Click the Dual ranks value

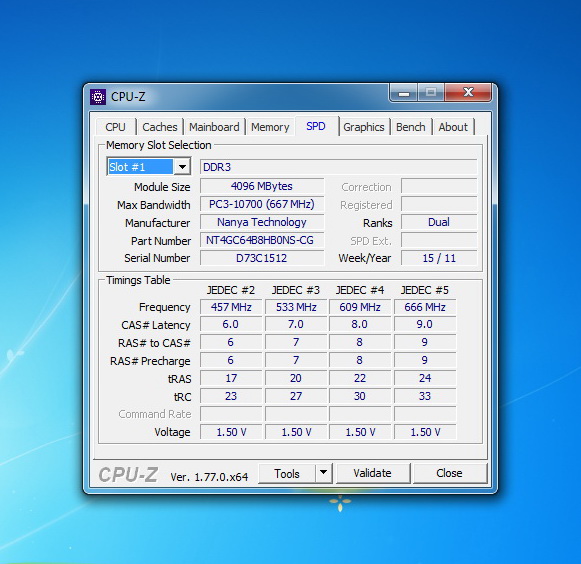click(439, 222)
